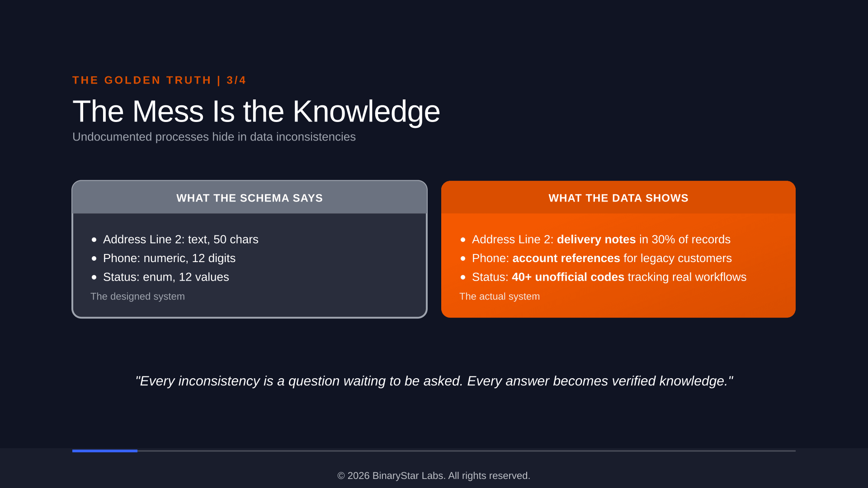This screenshot has width=868, height=488.
Task: Select 'THE GOLDEN TRUTH | 3/4' section label
Action: pyautogui.click(x=159, y=80)
